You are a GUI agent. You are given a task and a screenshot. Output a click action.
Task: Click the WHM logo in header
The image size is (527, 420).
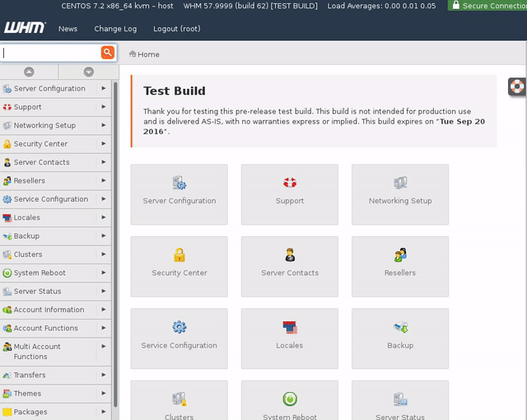click(x=25, y=27)
